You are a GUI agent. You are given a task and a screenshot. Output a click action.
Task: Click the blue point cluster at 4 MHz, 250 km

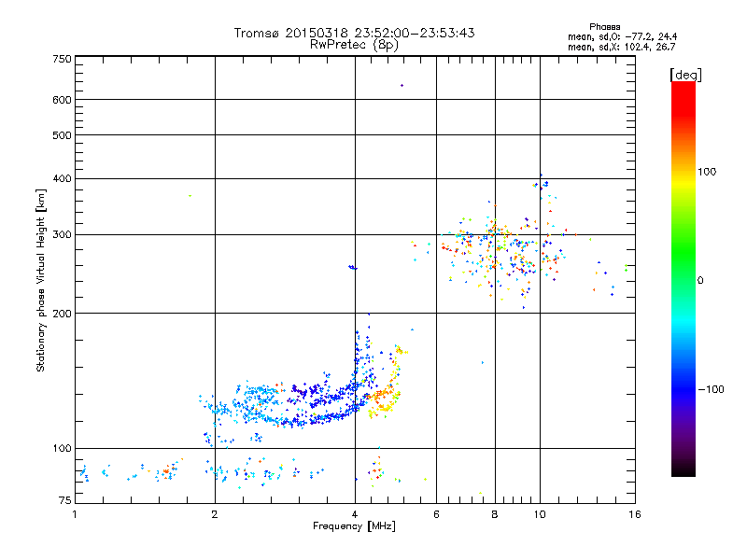point(353,268)
